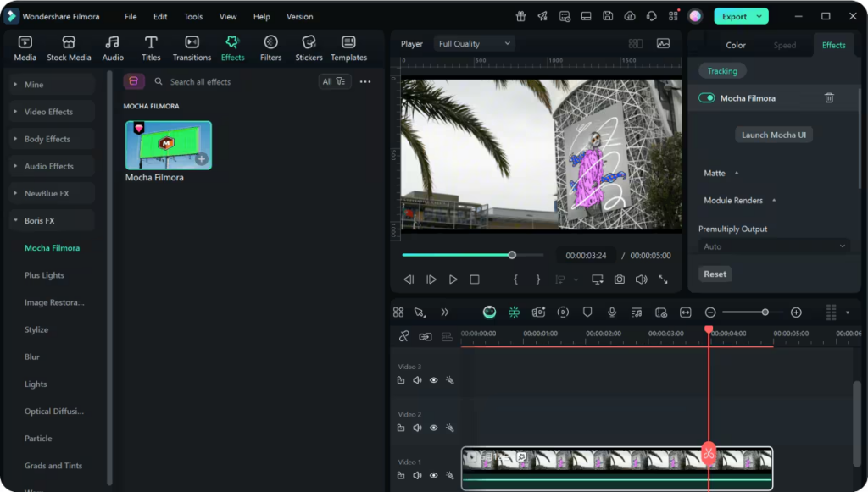Viewport: 868px width, 492px height.
Task: Click the timeline zoom slider handle
Action: [765, 312]
